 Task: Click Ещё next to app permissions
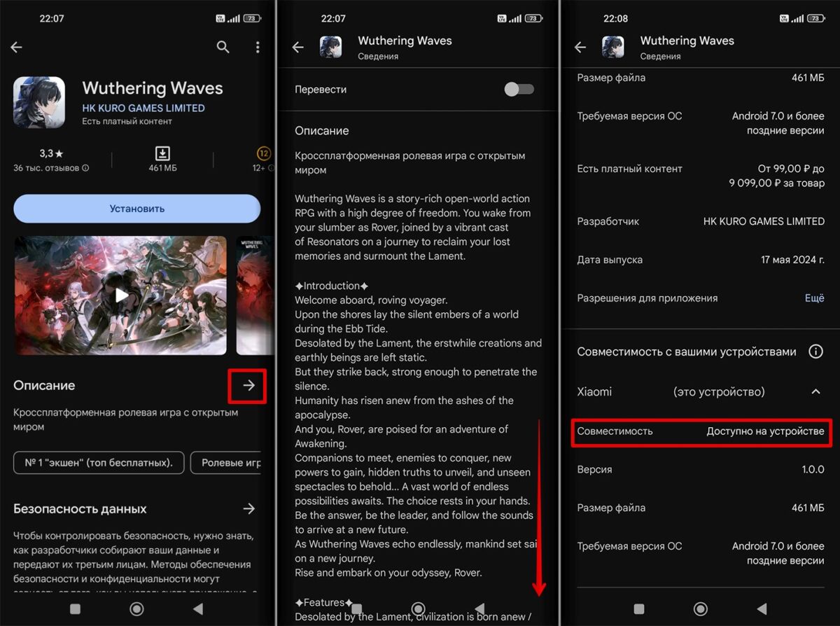pos(814,298)
